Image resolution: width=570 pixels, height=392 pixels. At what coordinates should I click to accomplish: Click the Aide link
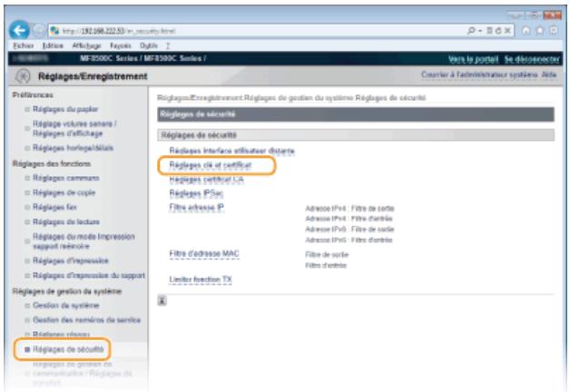(549, 74)
